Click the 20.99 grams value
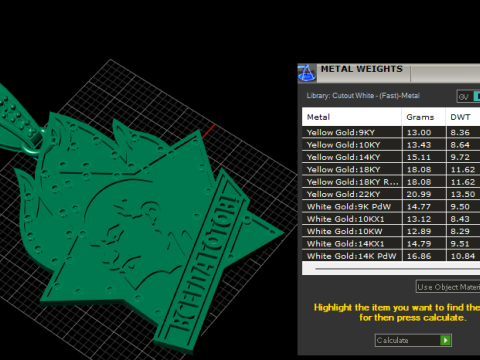 pos(419,194)
